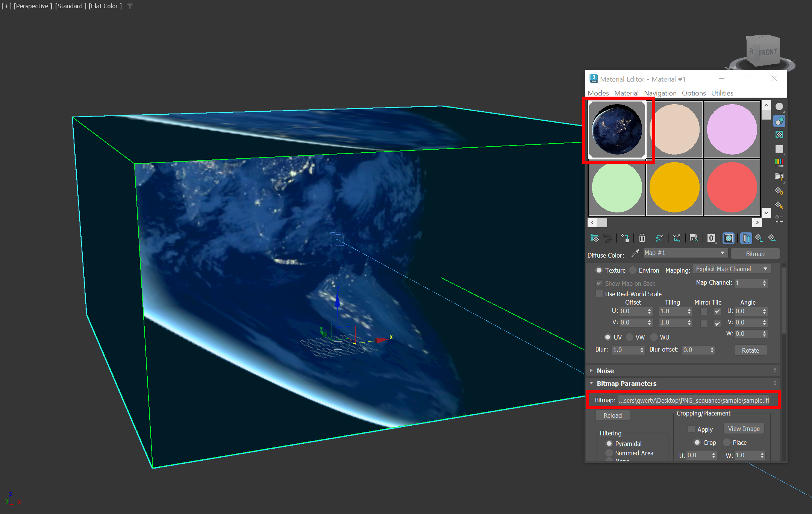The height and width of the screenshot is (514, 812).
Task: Select Summed Area filtering option
Action: click(609, 453)
